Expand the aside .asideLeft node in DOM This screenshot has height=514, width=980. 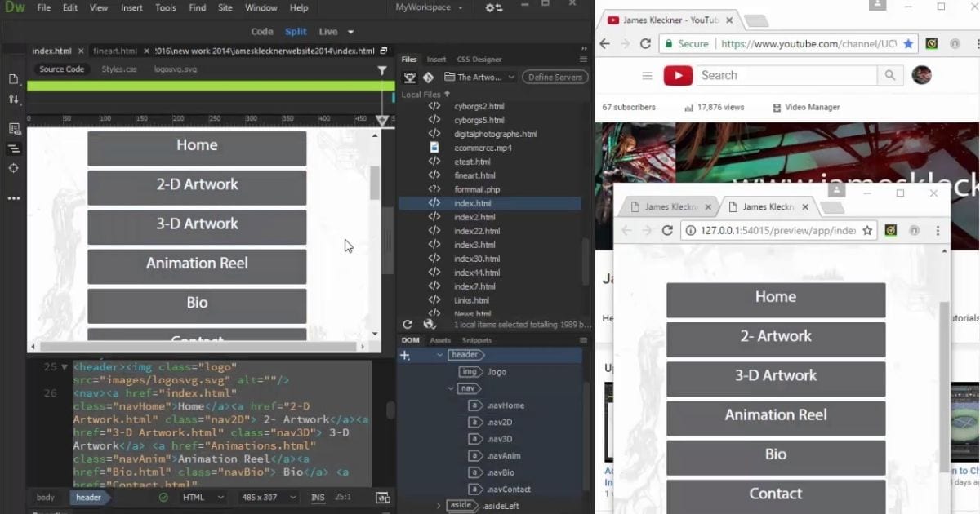tap(439, 506)
